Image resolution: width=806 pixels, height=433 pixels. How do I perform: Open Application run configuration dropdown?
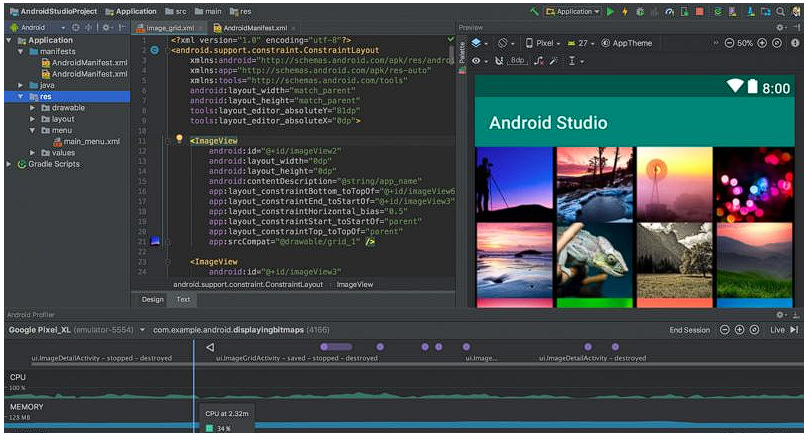coord(573,11)
